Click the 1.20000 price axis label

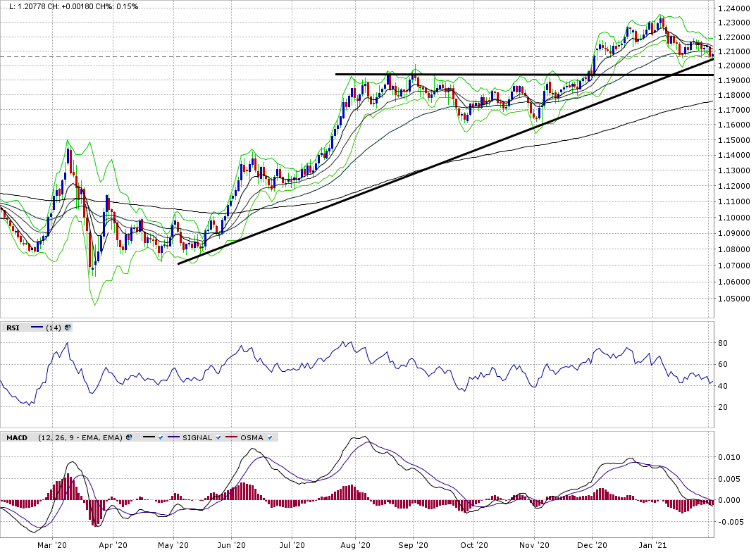734,66
